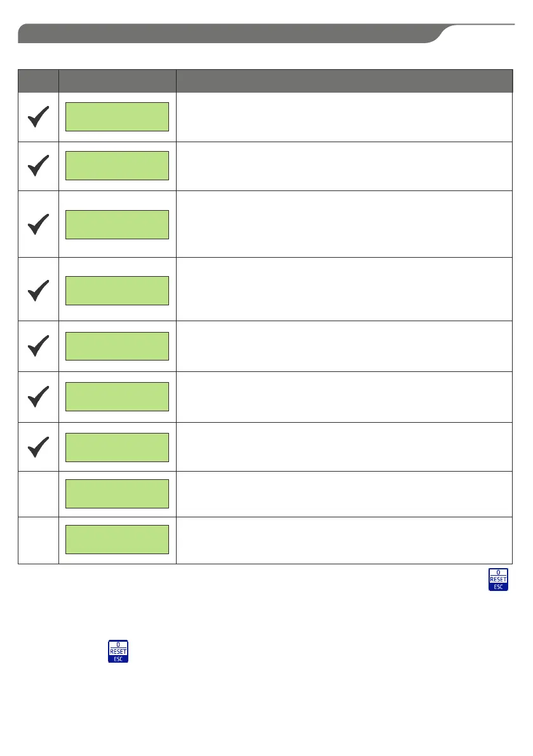Viewport: 533px width, 756px height.
Task: Click the green display box in the second row
Action: [x=118, y=166]
